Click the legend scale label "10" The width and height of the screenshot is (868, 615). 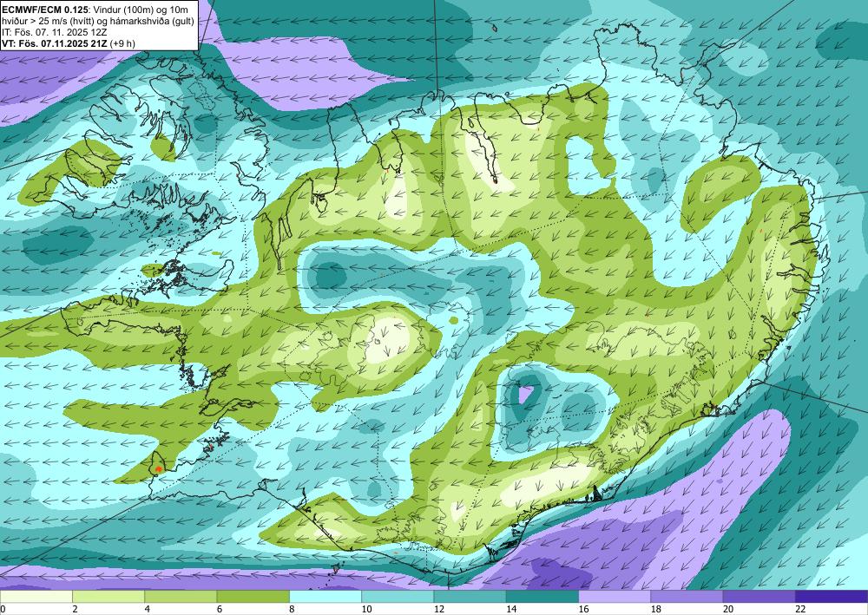367,609
